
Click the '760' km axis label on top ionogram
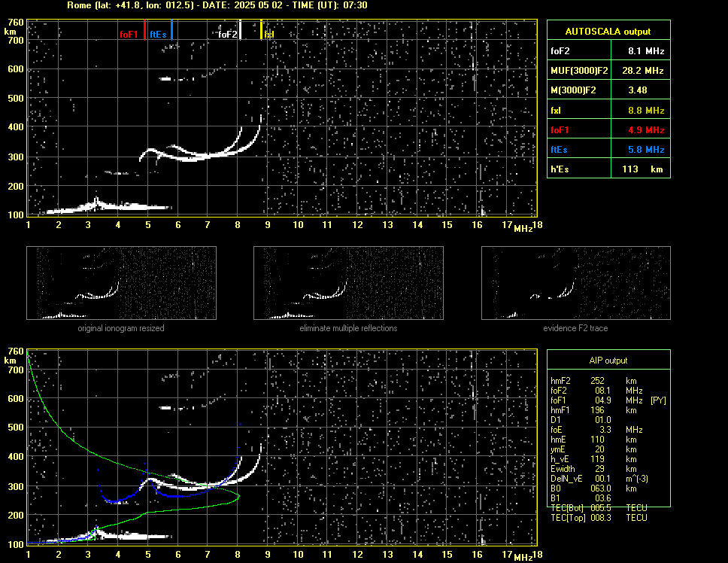coord(16,23)
